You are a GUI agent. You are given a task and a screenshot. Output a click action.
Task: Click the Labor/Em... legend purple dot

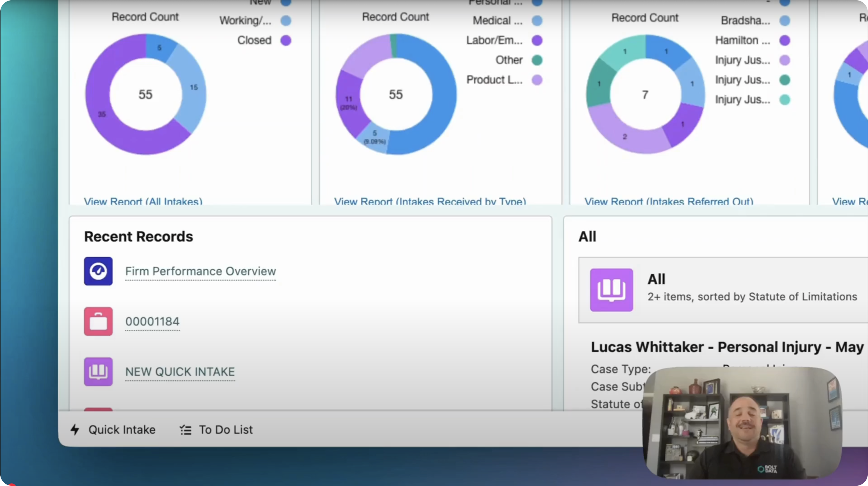click(x=537, y=40)
